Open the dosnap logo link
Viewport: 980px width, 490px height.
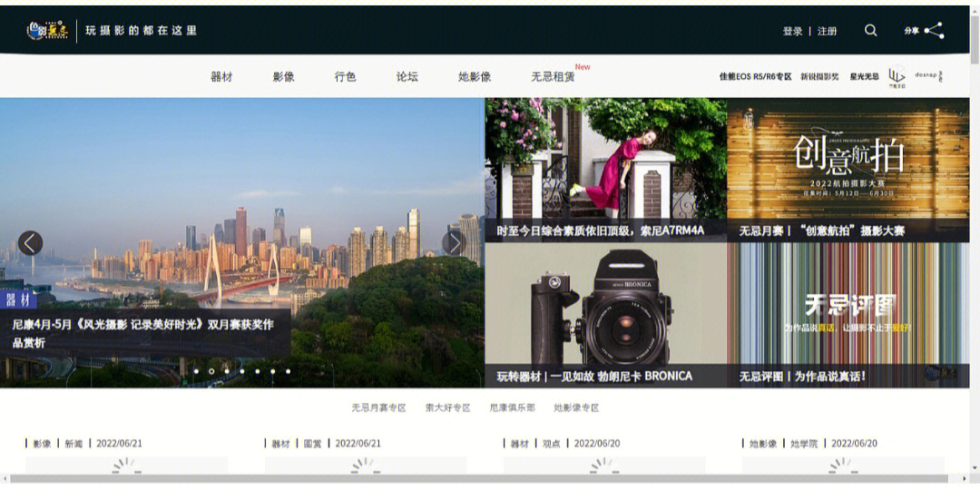pyautogui.click(x=929, y=76)
